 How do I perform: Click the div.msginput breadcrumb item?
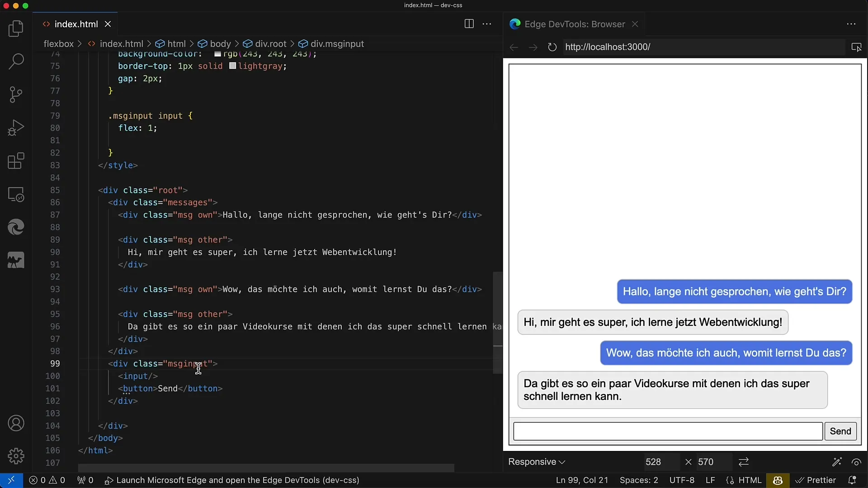331,44
